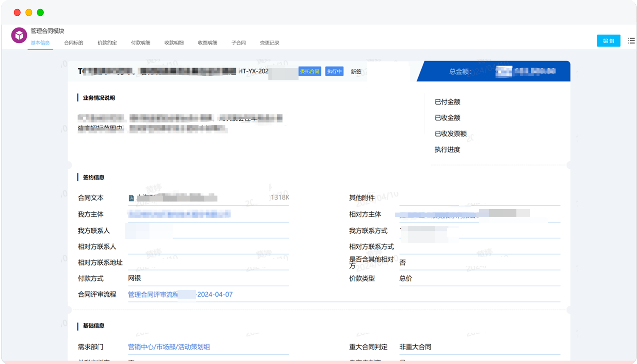
Task: Click the 基础信息 section heading
Action: (x=93, y=326)
